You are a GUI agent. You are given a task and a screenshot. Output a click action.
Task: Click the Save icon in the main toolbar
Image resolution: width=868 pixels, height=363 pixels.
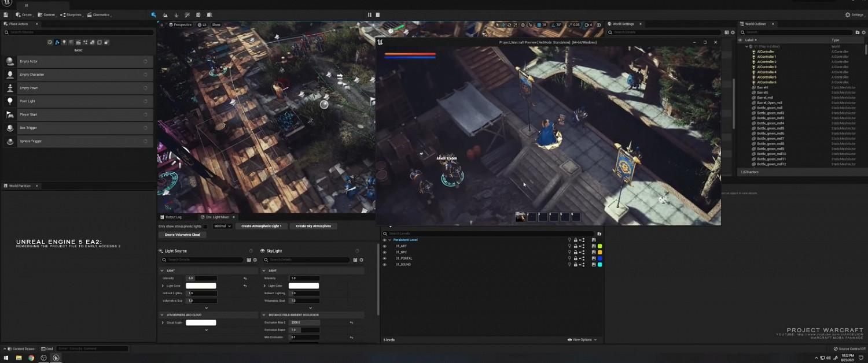point(5,14)
